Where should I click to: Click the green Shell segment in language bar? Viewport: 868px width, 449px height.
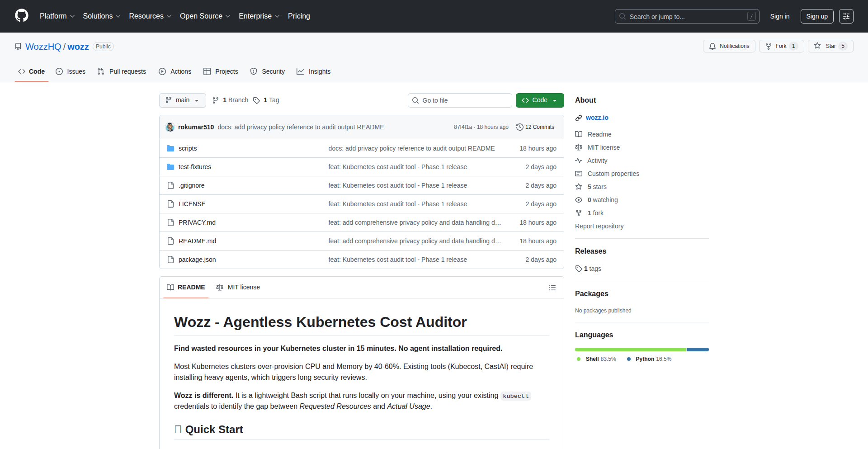[x=630, y=350]
